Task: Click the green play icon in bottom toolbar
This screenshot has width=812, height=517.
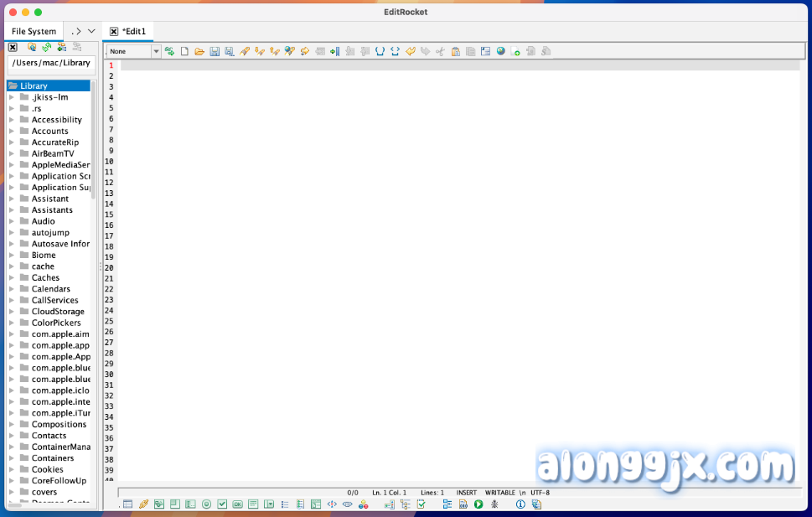Action: click(x=478, y=504)
